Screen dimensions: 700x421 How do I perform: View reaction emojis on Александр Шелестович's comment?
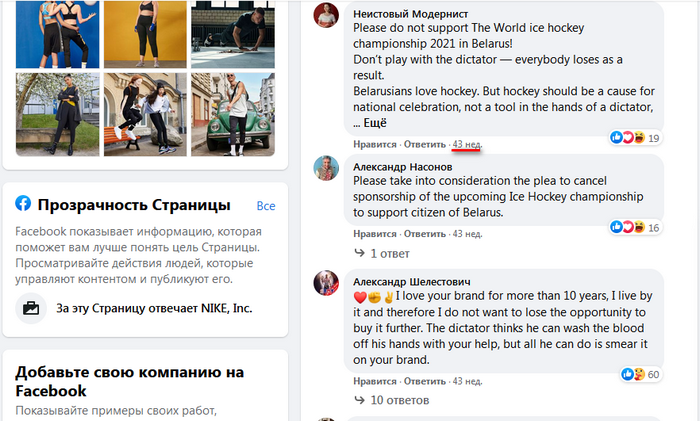point(632,374)
